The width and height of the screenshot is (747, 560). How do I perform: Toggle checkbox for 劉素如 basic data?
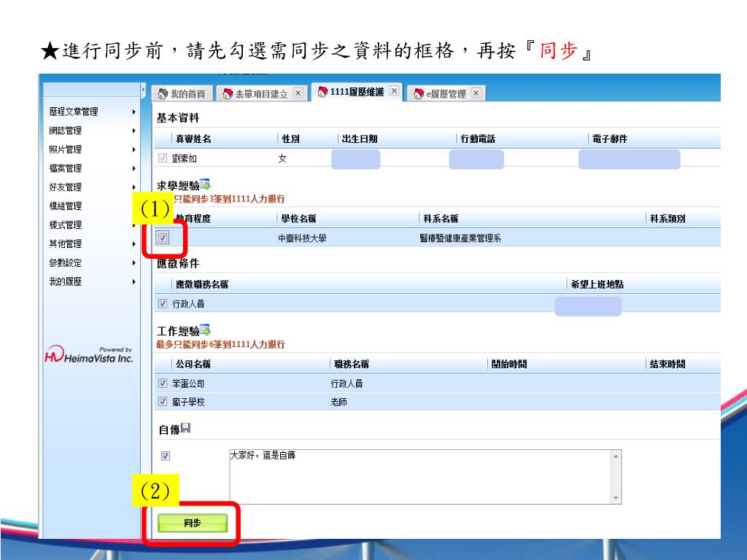[163, 157]
